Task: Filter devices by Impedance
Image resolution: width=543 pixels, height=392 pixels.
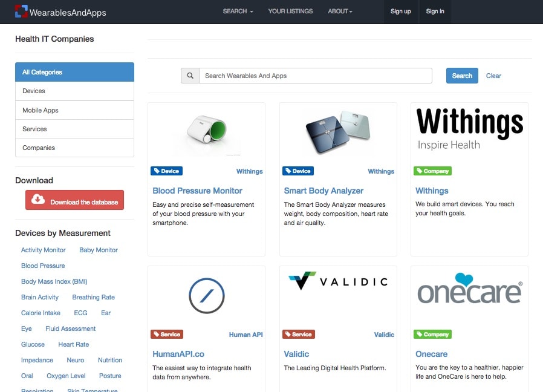Action: point(37,360)
